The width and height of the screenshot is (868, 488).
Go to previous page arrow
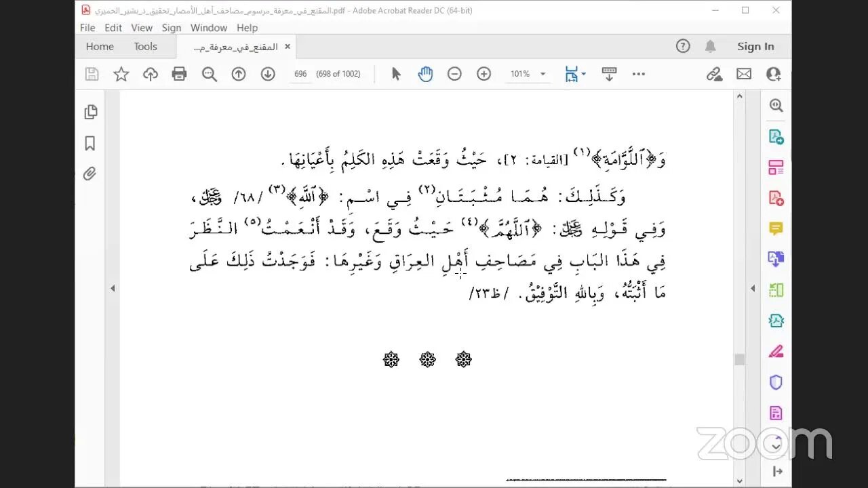[x=239, y=74]
